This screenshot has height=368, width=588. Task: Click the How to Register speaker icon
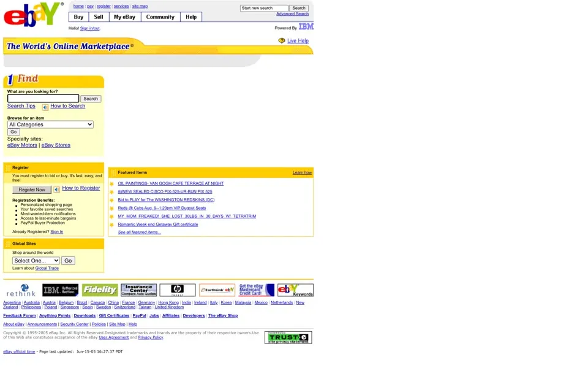[x=56, y=190]
